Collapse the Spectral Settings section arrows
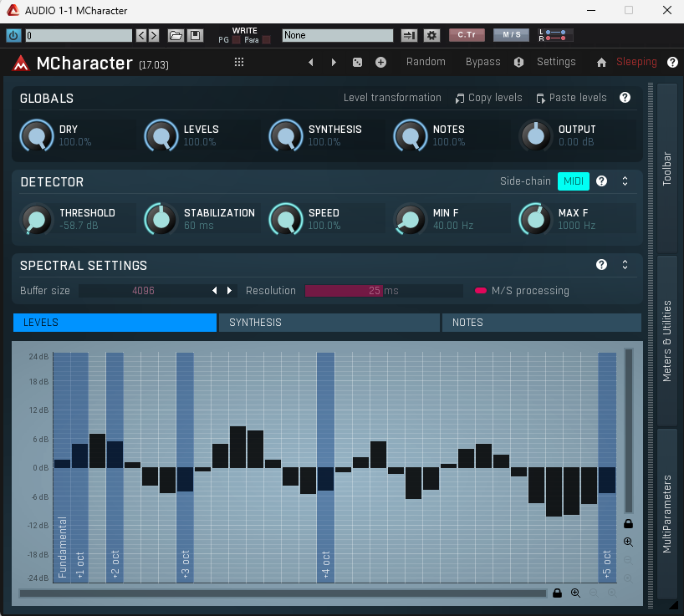684x616 pixels. pos(625,265)
